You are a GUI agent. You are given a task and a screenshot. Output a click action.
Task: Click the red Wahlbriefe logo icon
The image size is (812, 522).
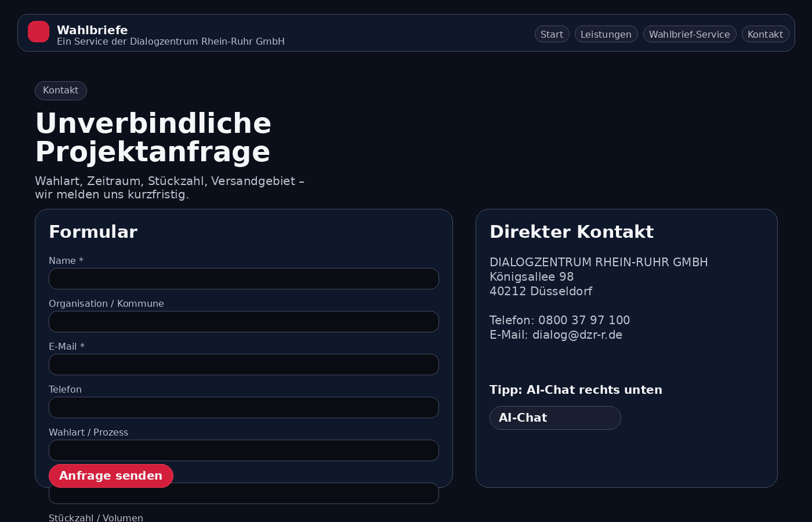[x=38, y=32]
